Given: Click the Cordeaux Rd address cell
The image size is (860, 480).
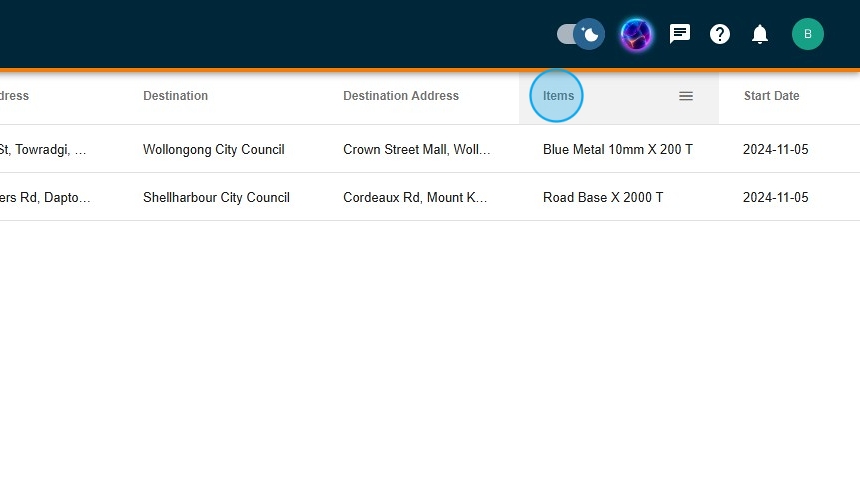Looking at the screenshot, I should [x=415, y=197].
